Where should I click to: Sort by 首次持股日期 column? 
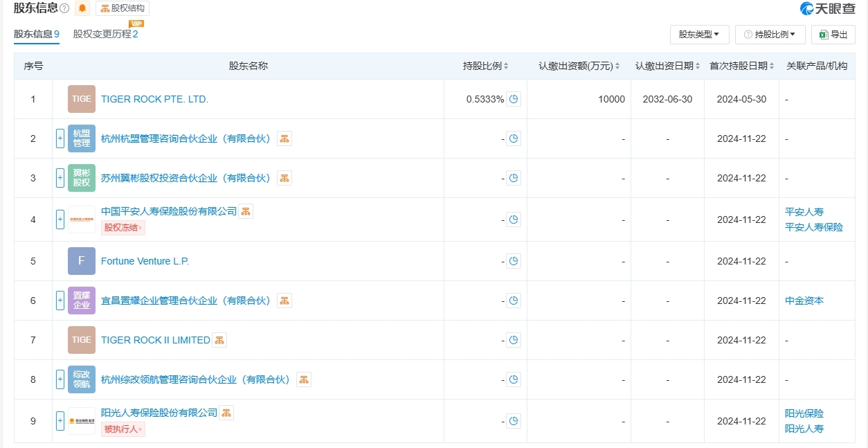[741, 66]
